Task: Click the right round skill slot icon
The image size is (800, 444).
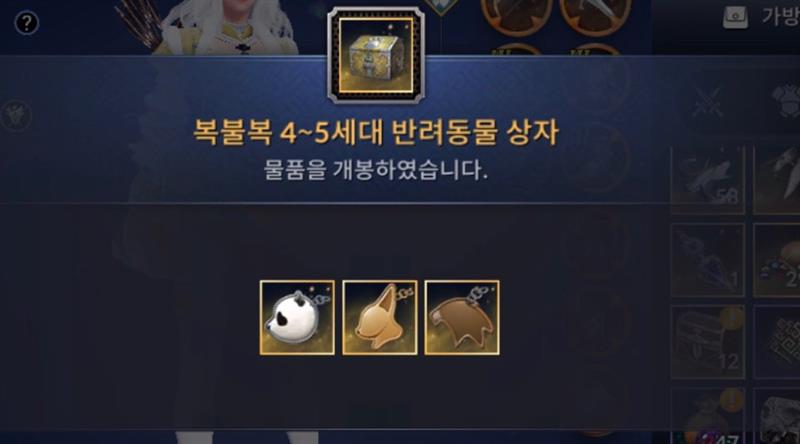Action: (595, 16)
